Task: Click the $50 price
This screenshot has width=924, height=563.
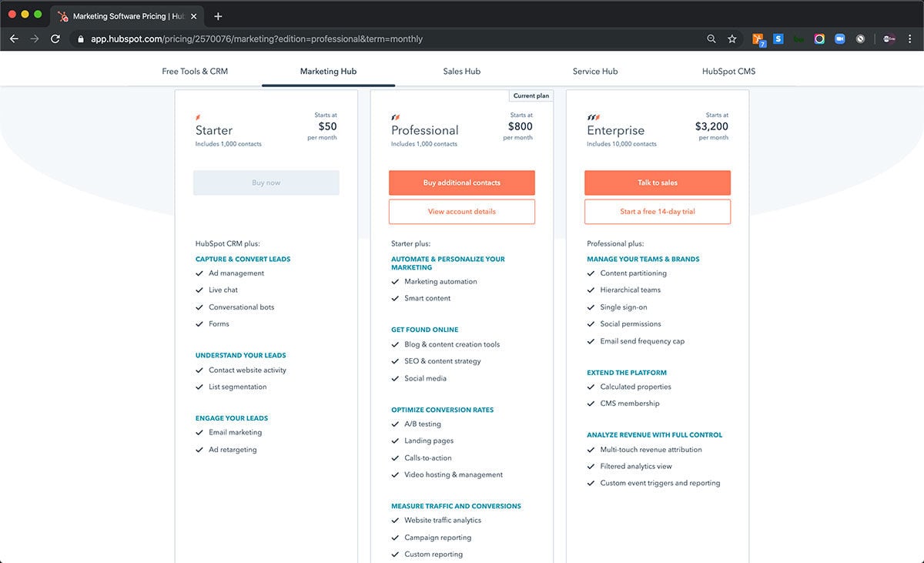Action: coord(327,126)
